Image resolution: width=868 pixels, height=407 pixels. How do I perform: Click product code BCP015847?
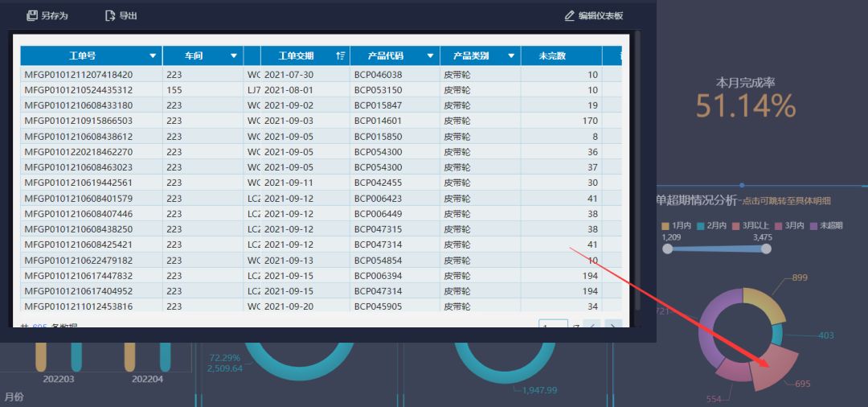(x=378, y=105)
